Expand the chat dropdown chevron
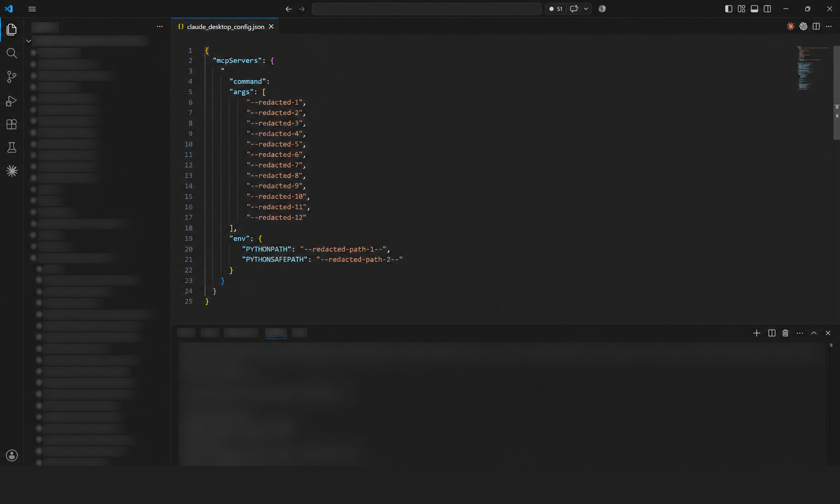840x504 pixels. tap(586, 9)
